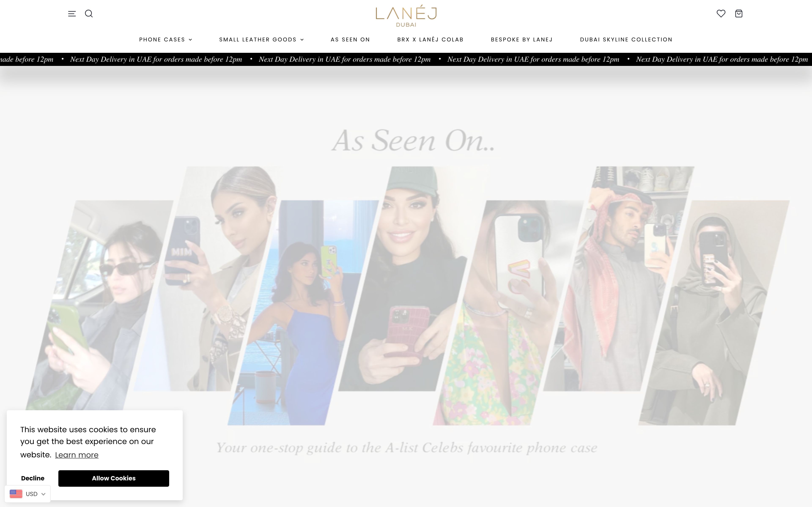Go to As Seen On page
This screenshot has height=507, width=812.
(x=350, y=40)
